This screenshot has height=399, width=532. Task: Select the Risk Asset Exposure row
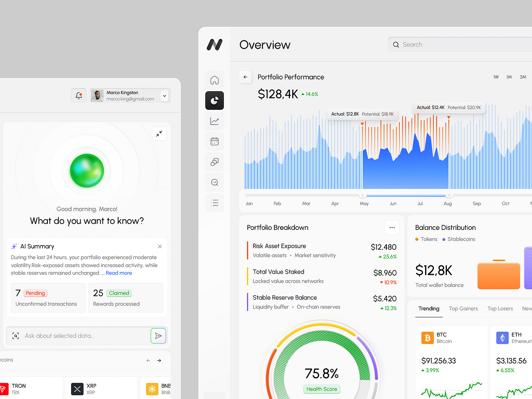322,251
